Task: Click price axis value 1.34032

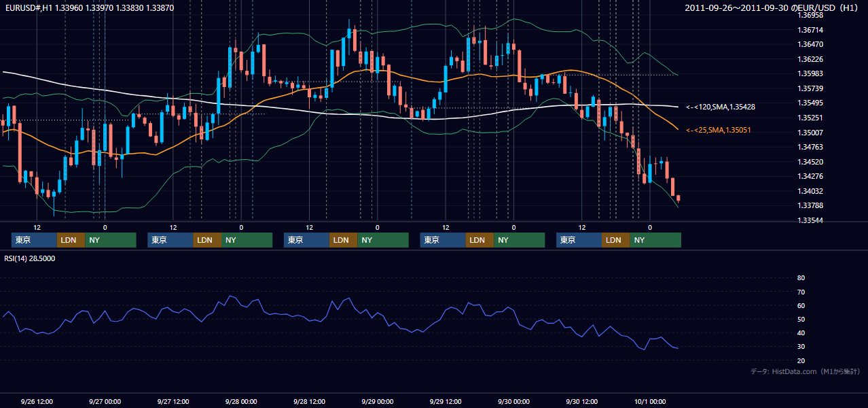Action: click(x=810, y=191)
